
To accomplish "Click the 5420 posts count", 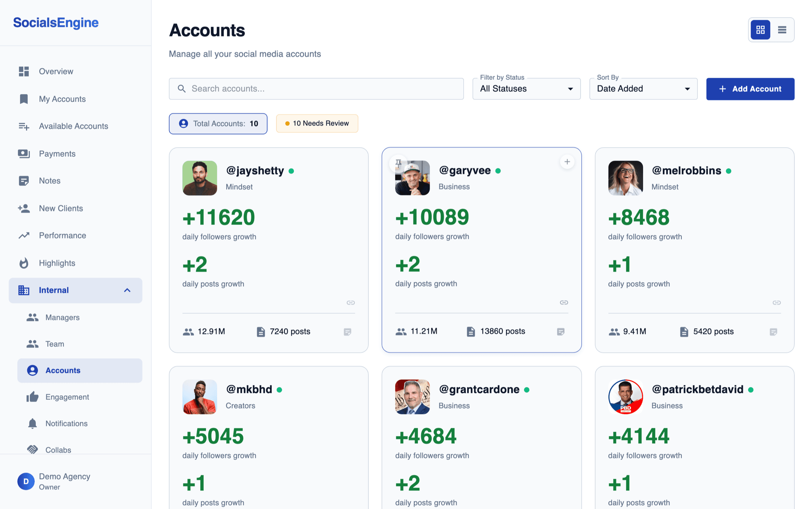I will click(713, 332).
